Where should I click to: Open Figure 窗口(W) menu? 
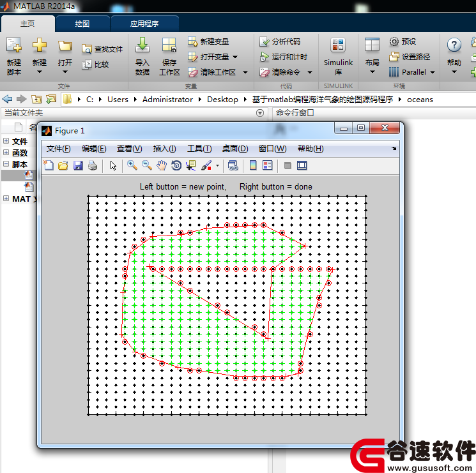[x=272, y=149]
